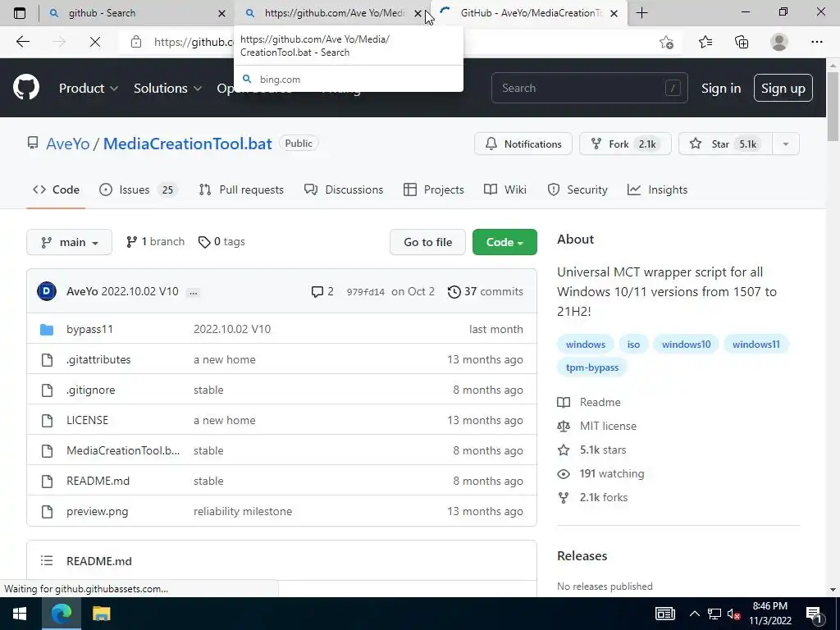Open the Windows Start menu
The image size is (840, 630).
[20, 614]
